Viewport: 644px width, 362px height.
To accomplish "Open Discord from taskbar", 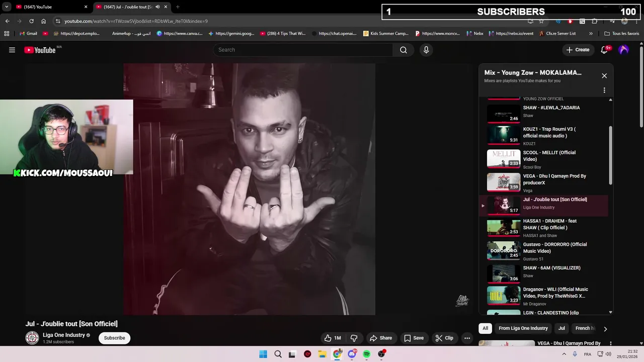I will point(352,354).
